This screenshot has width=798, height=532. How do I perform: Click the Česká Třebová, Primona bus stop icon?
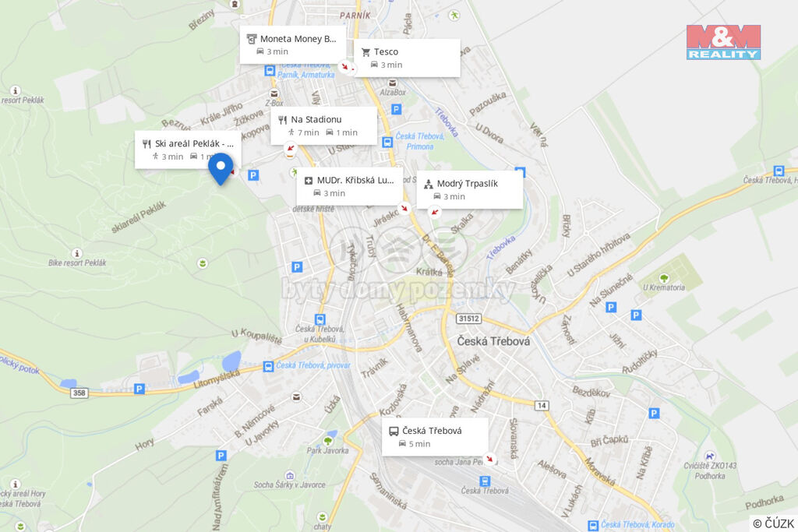click(387, 142)
